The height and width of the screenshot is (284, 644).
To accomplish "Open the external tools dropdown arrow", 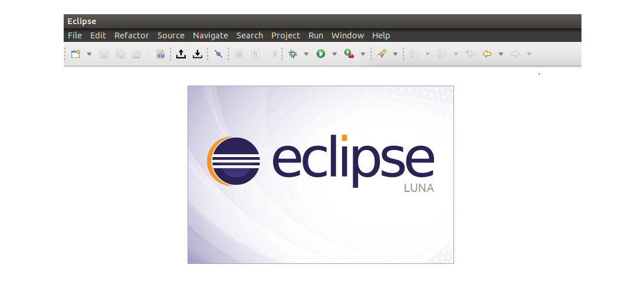I will (363, 54).
